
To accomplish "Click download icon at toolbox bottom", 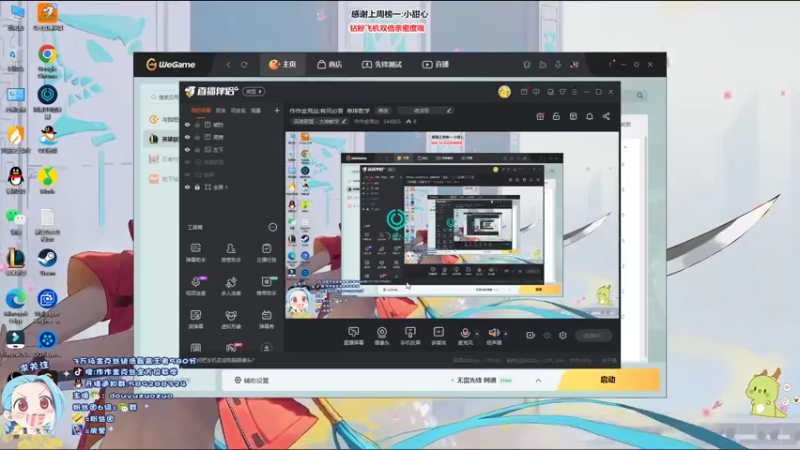I will pos(266,348).
